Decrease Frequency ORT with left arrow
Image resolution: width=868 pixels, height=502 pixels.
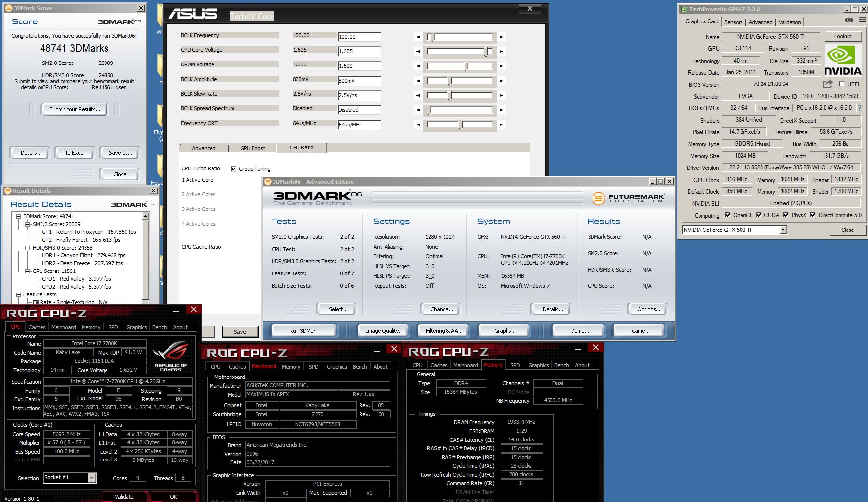[x=418, y=125]
